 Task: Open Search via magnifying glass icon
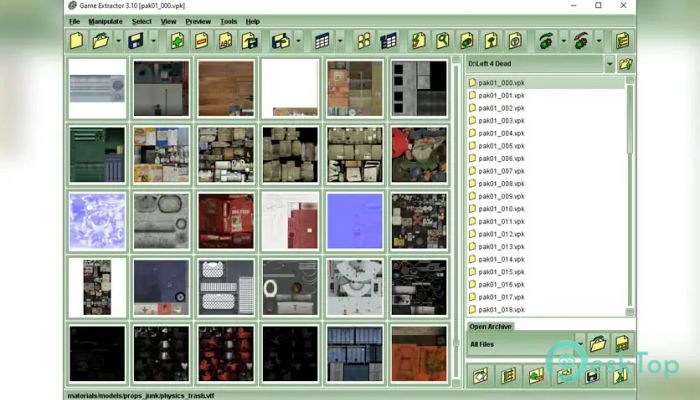pos(442,41)
